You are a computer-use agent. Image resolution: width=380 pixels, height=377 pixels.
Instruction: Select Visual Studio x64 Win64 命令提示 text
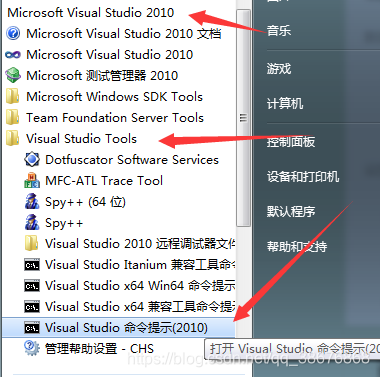tap(140, 286)
